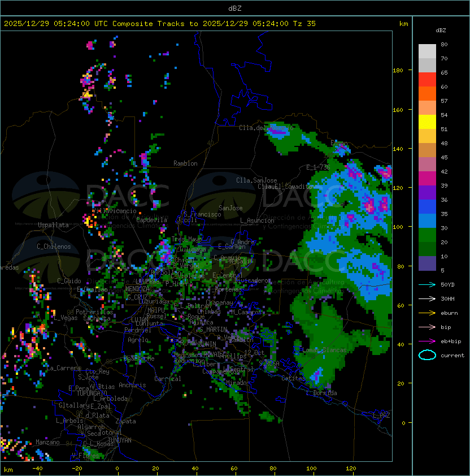This screenshot has height=476, width=470.
Task: Select the light gray 70-80 dBZ color swatch
Action: click(427, 51)
